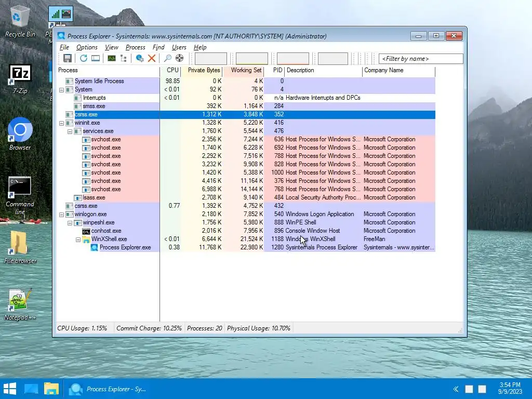Focus the Filter by name field
532x399 pixels.
pos(421,59)
